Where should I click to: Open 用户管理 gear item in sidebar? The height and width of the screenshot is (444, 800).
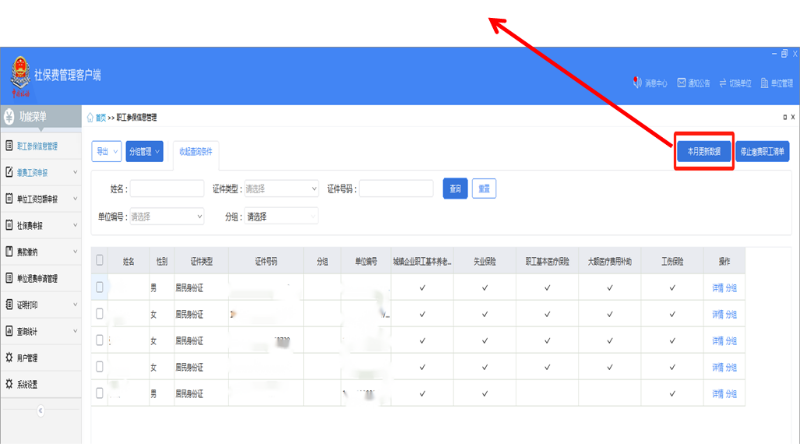[28, 357]
